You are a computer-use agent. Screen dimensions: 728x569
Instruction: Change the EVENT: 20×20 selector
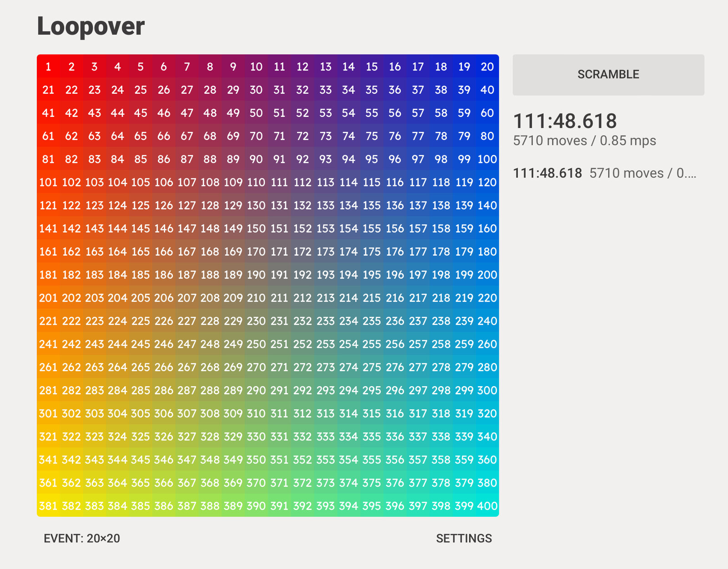(82, 539)
